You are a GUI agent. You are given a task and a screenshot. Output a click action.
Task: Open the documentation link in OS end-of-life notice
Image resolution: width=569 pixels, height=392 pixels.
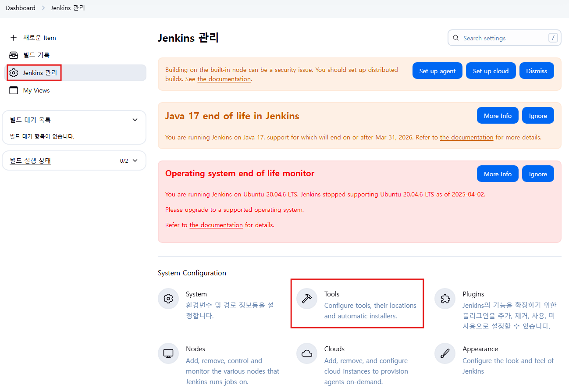[216, 225]
